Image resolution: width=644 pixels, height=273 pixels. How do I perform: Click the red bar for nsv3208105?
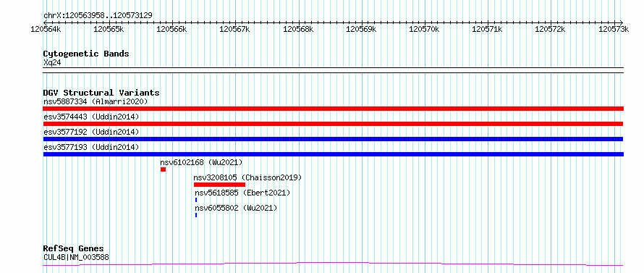[219, 185]
